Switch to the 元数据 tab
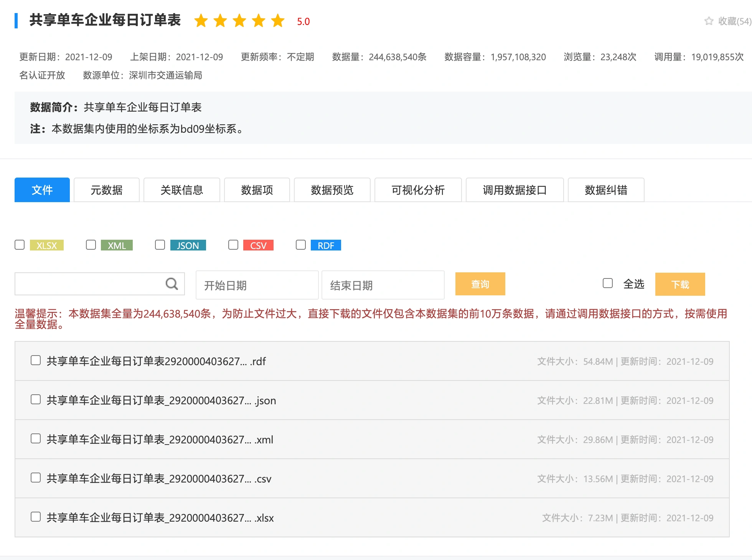752x560 pixels. (107, 190)
